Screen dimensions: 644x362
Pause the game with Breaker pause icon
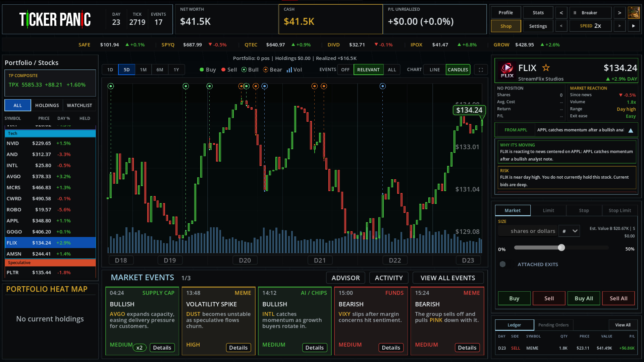[x=575, y=13]
